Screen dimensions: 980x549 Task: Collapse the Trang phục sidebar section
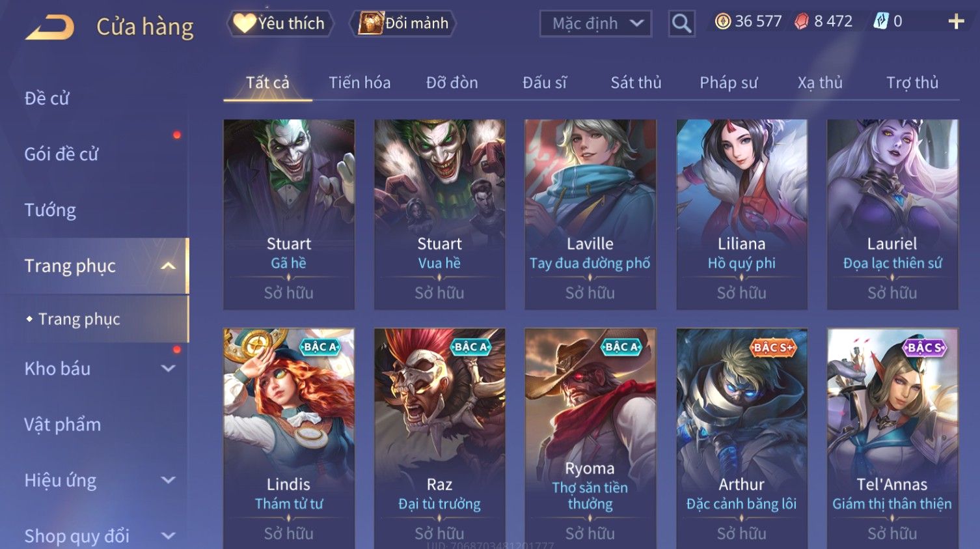(169, 266)
